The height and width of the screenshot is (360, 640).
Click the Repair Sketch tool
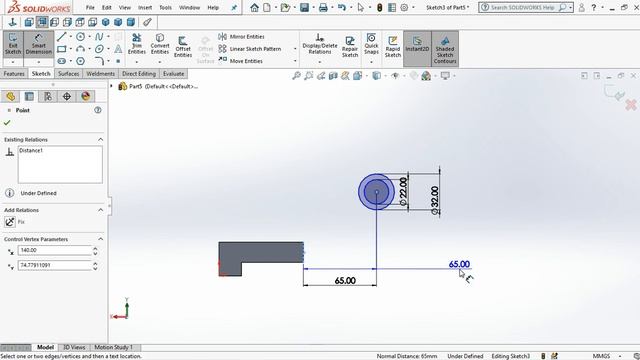(350, 47)
